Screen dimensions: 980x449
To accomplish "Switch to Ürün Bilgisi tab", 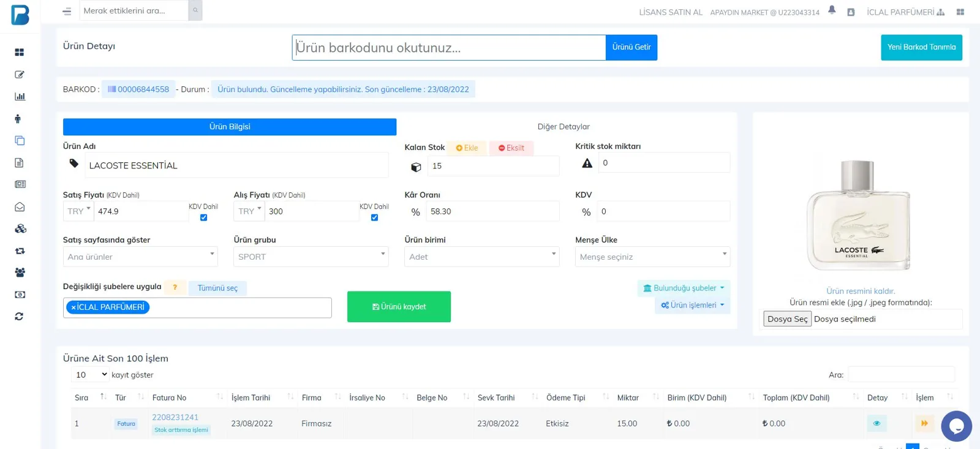I will (230, 127).
